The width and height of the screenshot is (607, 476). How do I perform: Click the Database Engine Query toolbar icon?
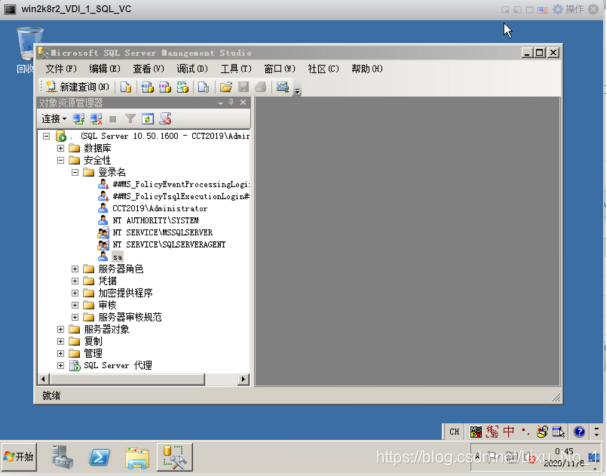point(125,87)
